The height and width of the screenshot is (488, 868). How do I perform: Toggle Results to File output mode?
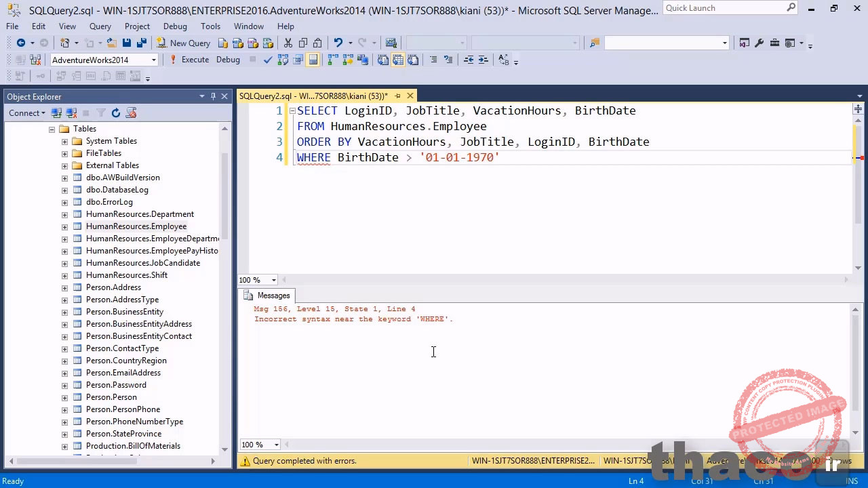click(x=413, y=60)
